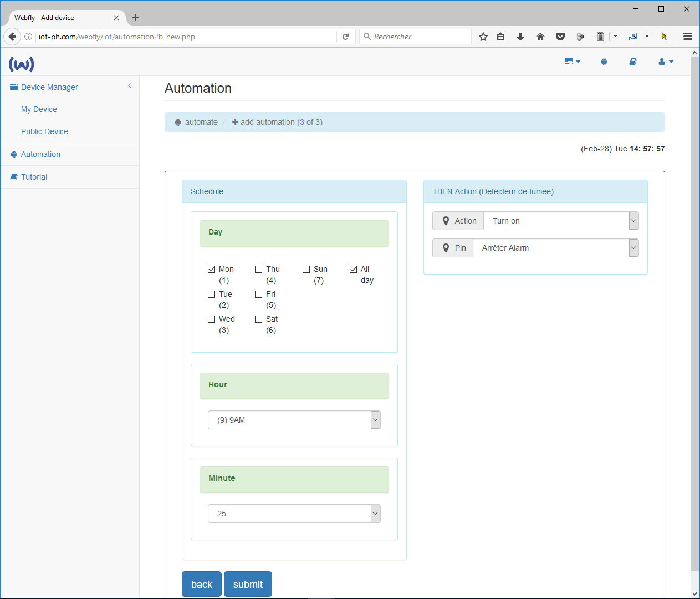Open the downloads arrow icon

click(x=520, y=37)
